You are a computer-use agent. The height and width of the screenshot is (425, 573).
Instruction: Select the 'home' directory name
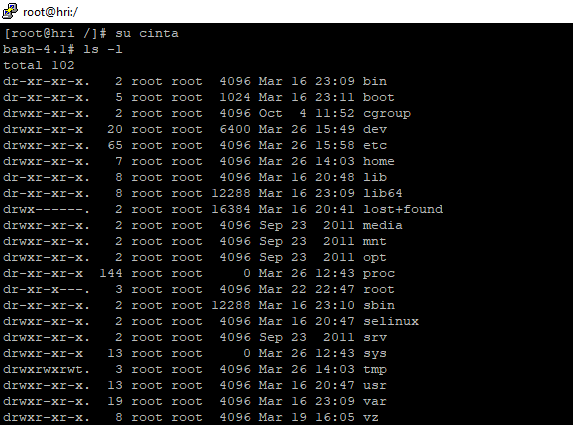pyautogui.click(x=379, y=161)
